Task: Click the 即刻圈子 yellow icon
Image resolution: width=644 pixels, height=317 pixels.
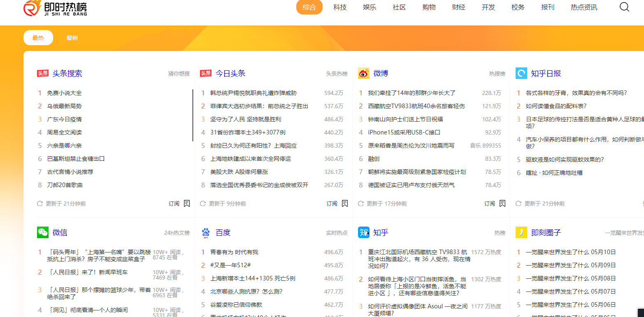Action: (x=521, y=232)
